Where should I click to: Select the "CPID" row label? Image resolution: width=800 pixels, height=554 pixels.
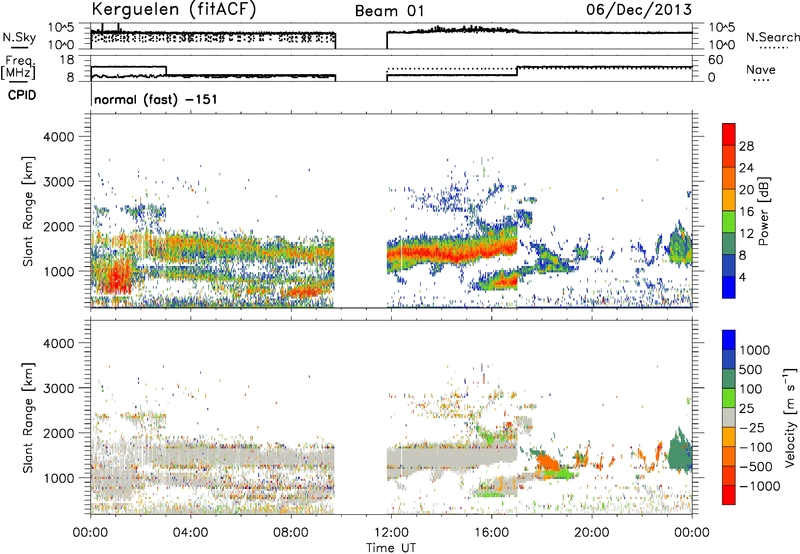pos(21,95)
